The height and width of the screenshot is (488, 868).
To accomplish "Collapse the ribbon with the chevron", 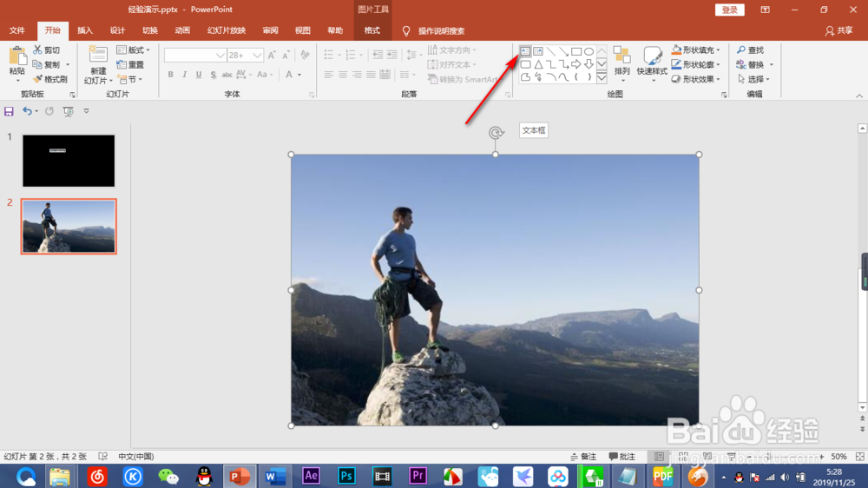I will 859,96.
